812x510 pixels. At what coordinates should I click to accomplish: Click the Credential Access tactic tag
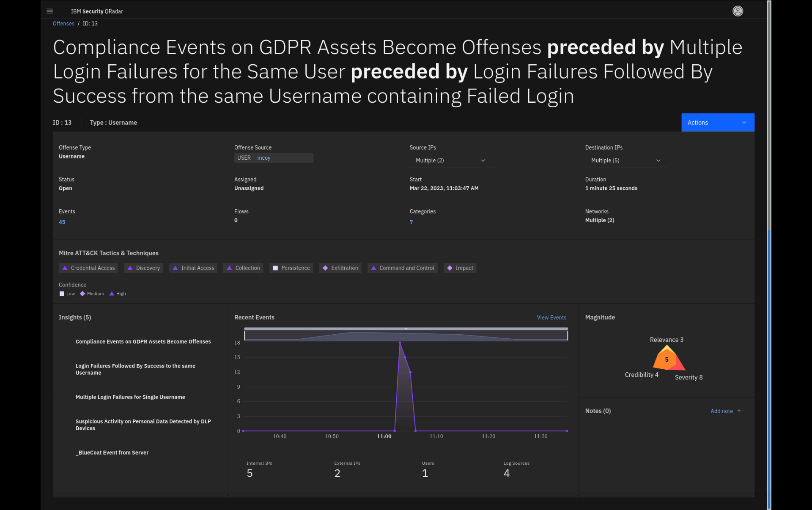[88, 268]
